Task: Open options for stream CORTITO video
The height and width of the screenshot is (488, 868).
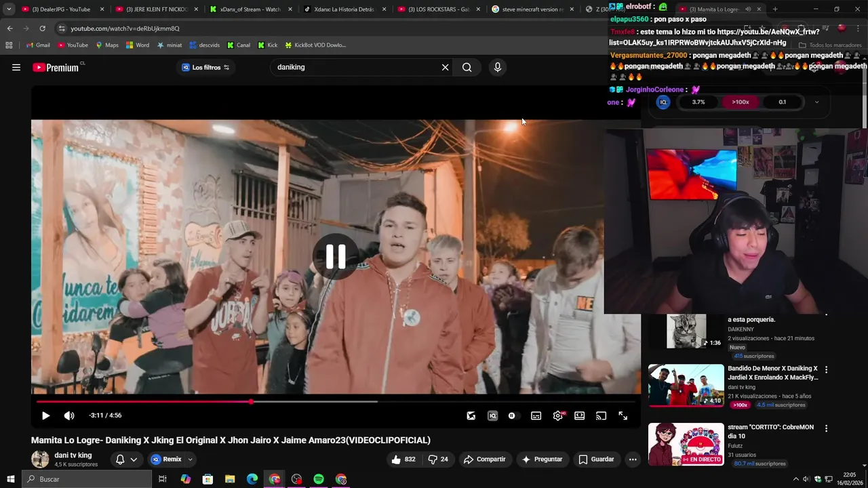Action: (x=826, y=428)
